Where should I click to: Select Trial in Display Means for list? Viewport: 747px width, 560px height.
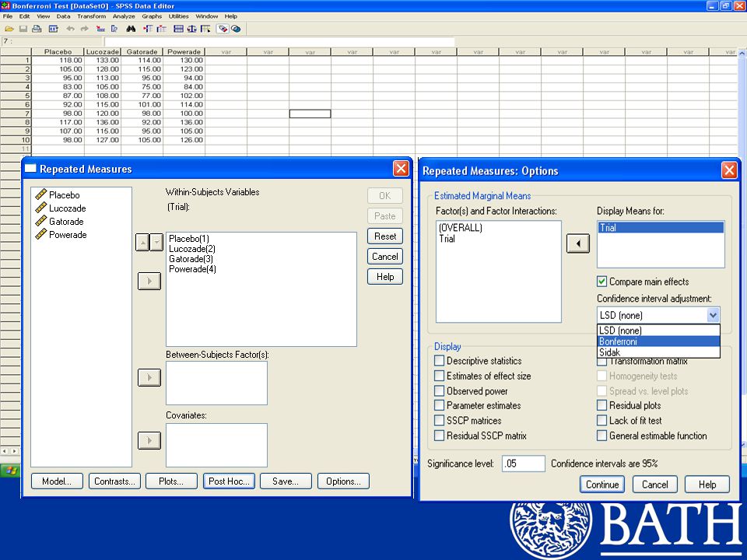(x=661, y=228)
